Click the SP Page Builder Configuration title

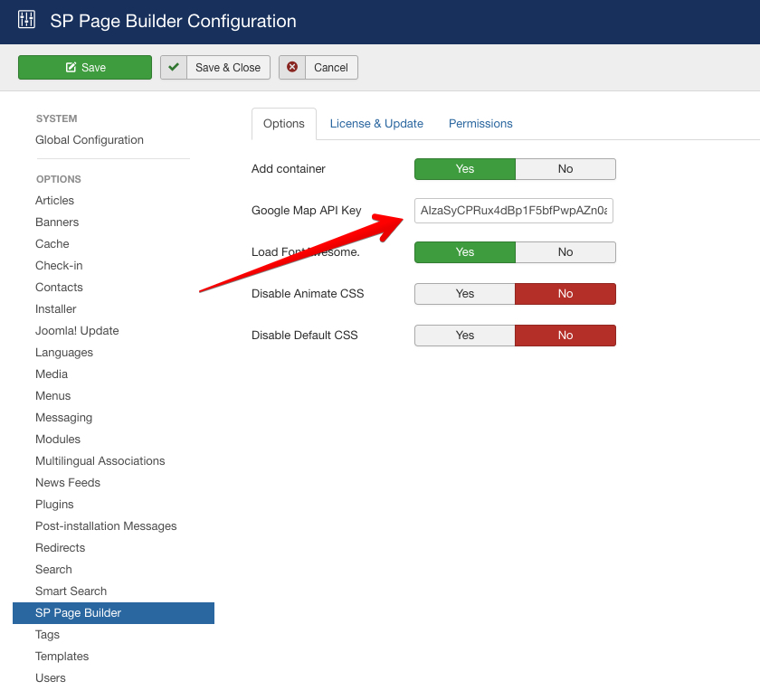pos(173,22)
